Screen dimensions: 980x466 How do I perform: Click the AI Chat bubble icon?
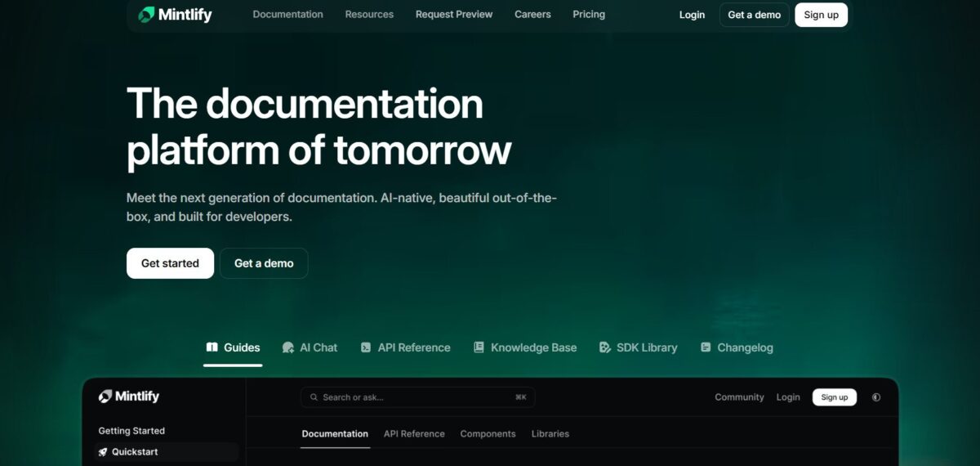[288, 347]
